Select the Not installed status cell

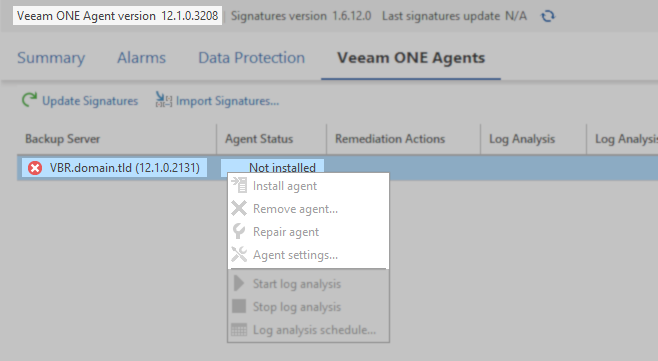[272, 167]
